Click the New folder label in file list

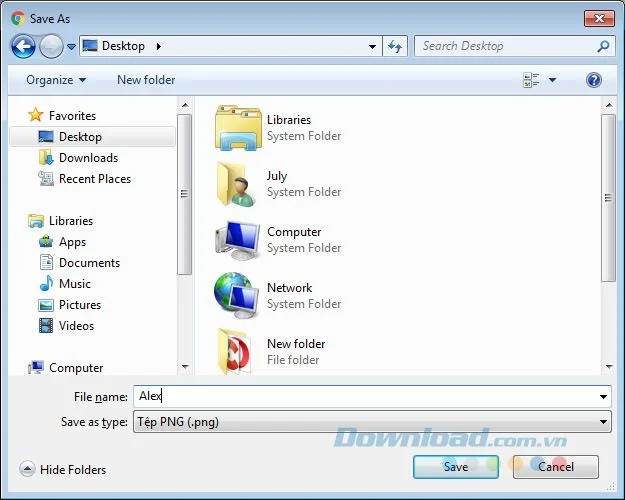(x=296, y=344)
